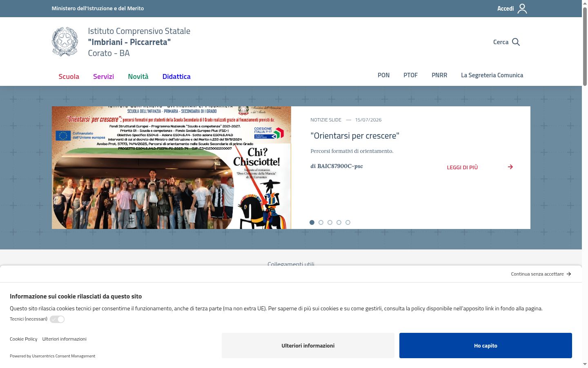Open the Didattica menu
The image size is (588, 368).
[176, 76]
